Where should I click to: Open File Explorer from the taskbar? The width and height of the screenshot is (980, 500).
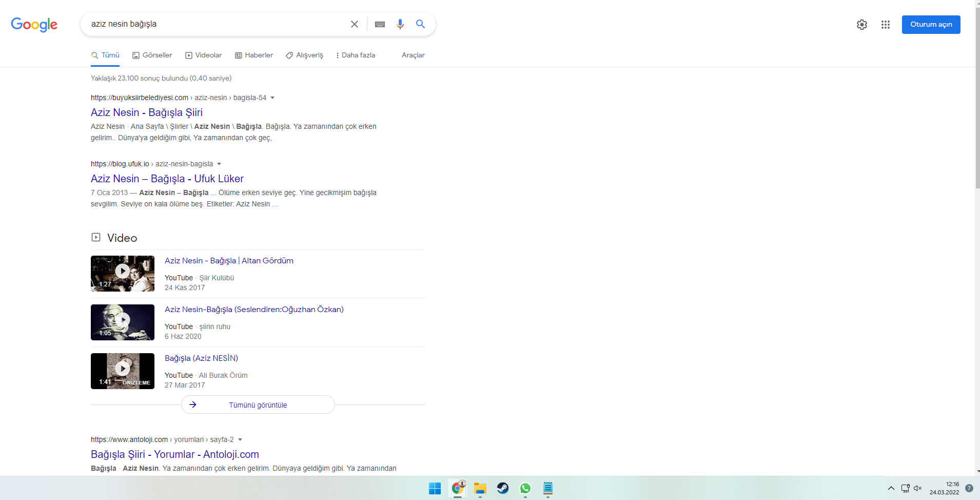click(480, 488)
